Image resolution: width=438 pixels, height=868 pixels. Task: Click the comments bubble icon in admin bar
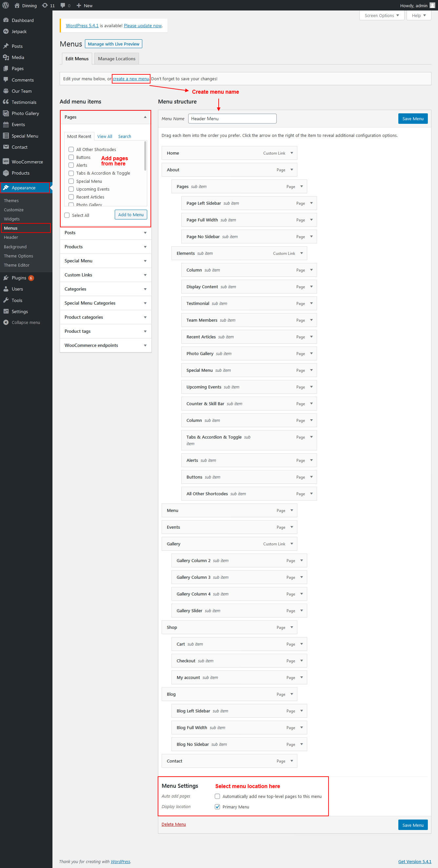click(63, 5)
